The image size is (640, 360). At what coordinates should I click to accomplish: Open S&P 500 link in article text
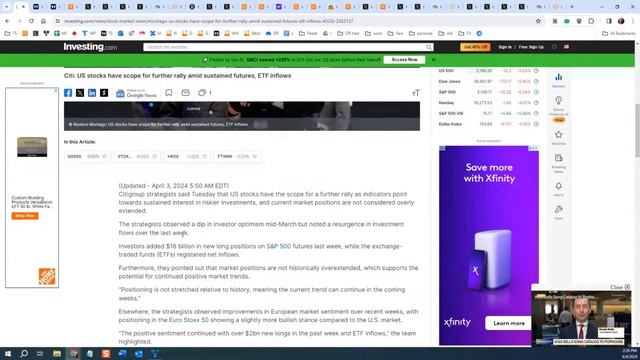pyautogui.click(x=278, y=246)
